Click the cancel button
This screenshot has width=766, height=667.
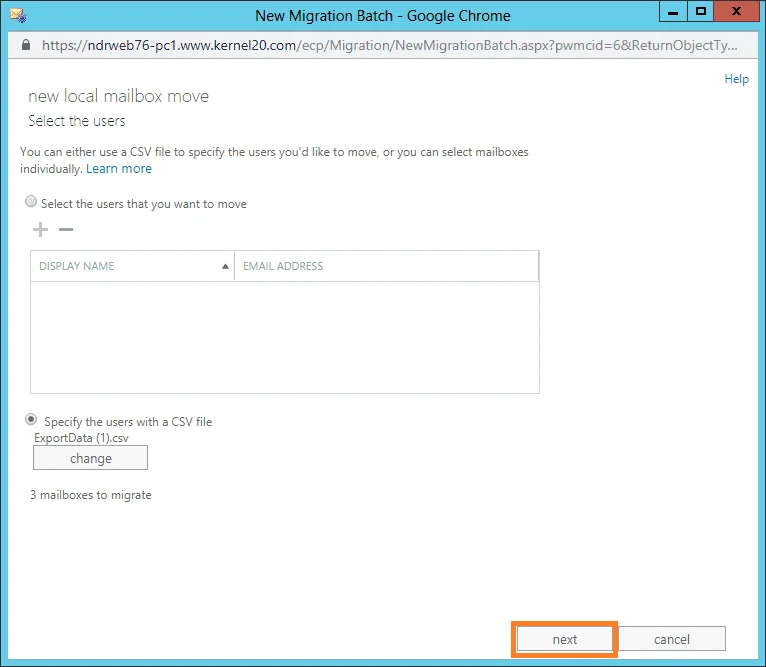672,639
